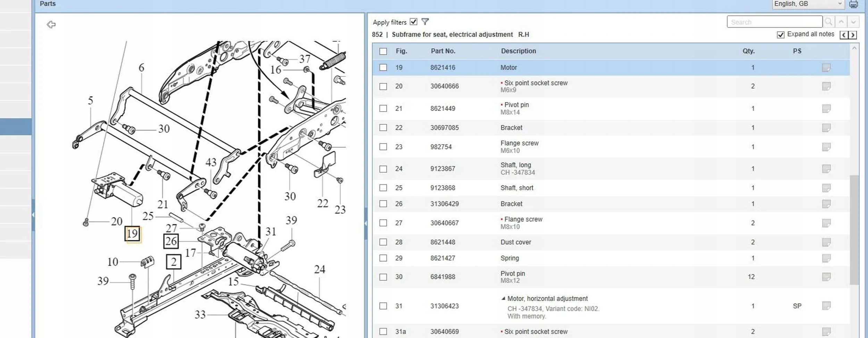Toggle the Apply filters checkbox
Image resolution: width=868 pixels, height=338 pixels.
413,22
